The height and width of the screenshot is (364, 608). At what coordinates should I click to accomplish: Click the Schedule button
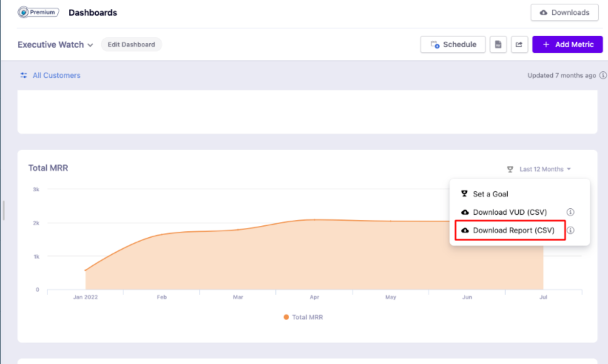[453, 44]
